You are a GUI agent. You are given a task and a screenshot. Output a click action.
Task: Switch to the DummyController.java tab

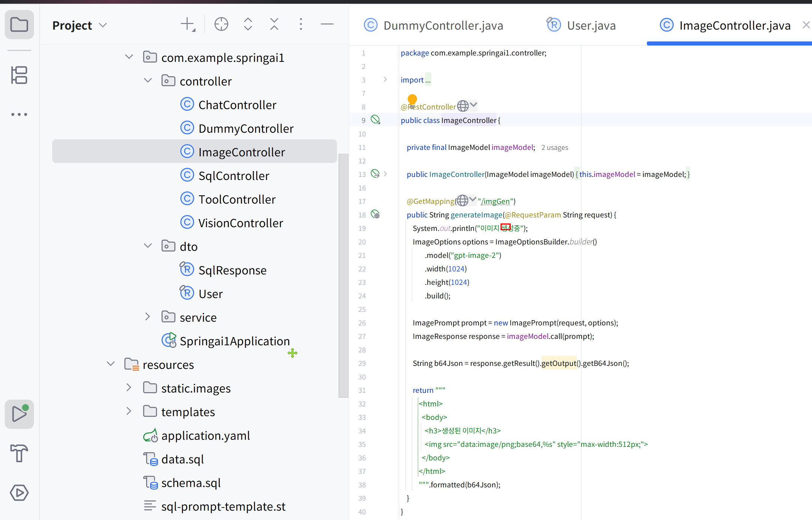point(434,25)
